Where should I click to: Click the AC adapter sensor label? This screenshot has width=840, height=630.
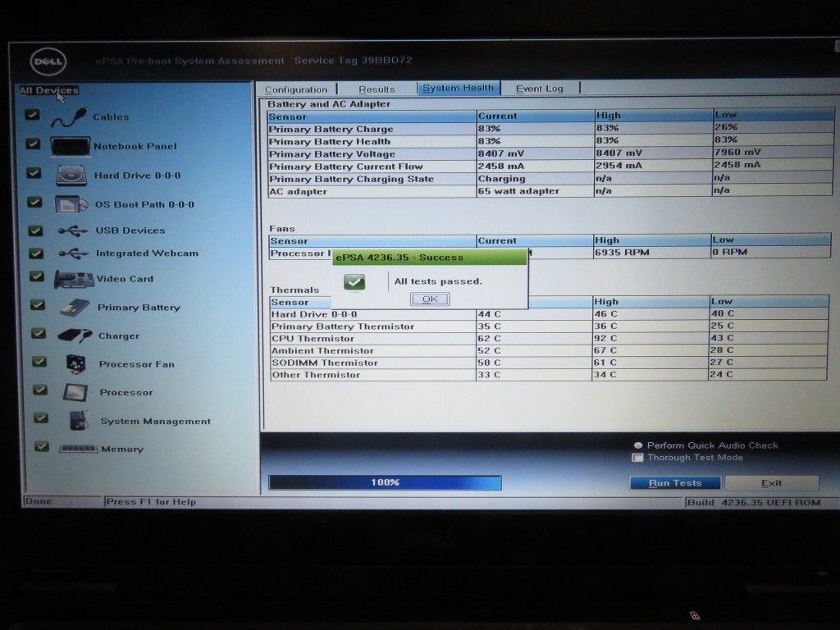(298, 191)
